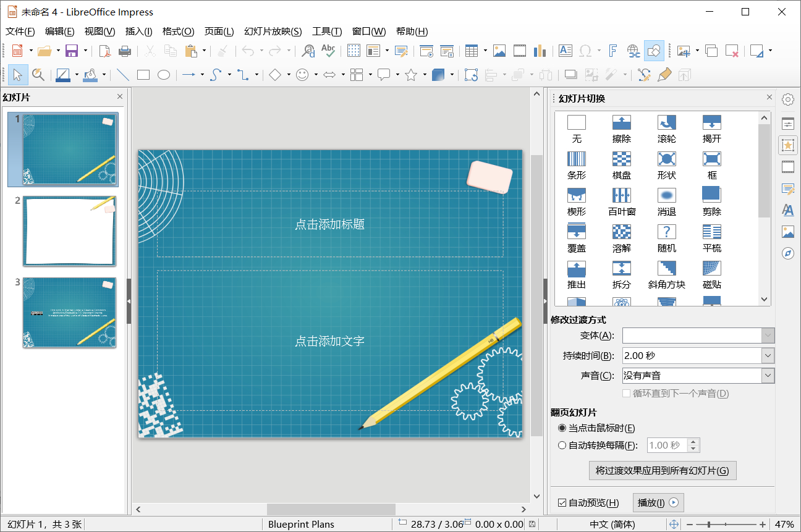The width and height of the screenshot is (801, 532).
Task: Export the presentation directly as PDF
Action: click(104, 51)
